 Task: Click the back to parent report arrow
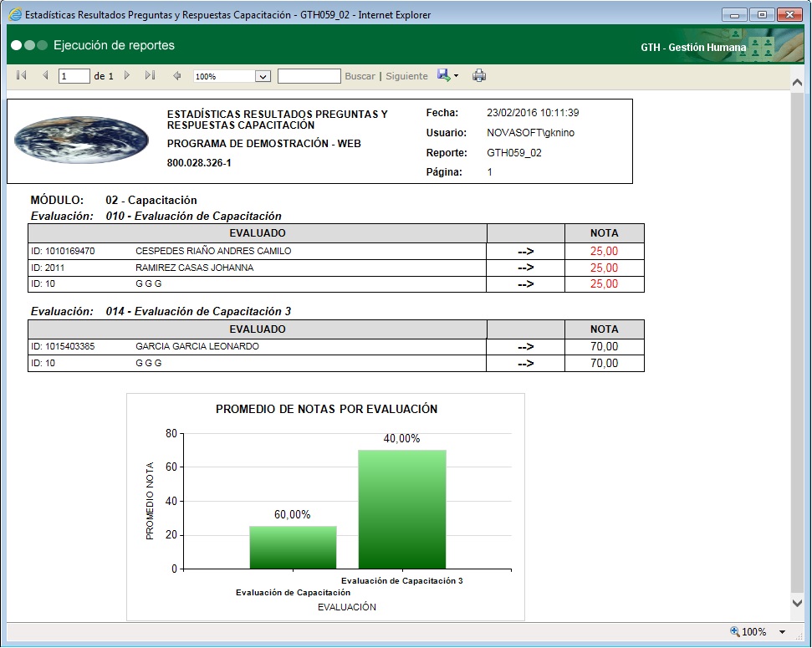click(176, 75)
